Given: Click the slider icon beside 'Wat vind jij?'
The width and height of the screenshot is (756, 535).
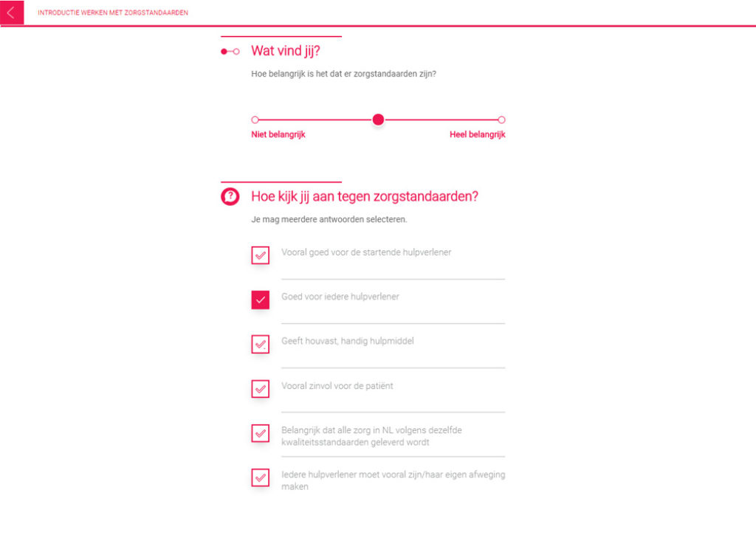Looking at the screenshot, I should [x=230, y=52].
